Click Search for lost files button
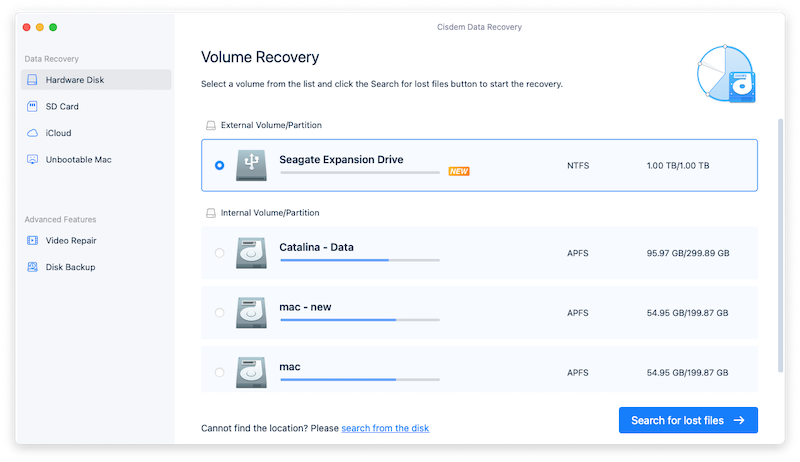This screenshot has height=462, width=800. tap(688, 420)
